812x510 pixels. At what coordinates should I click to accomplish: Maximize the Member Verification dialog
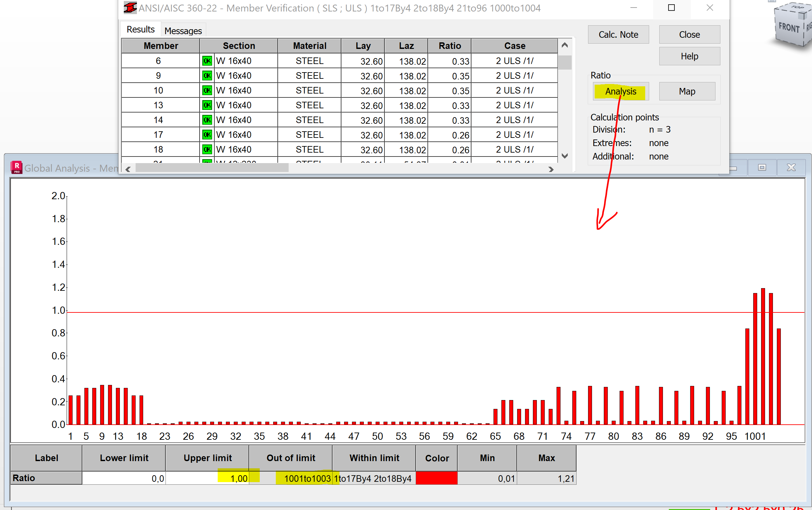671,8
